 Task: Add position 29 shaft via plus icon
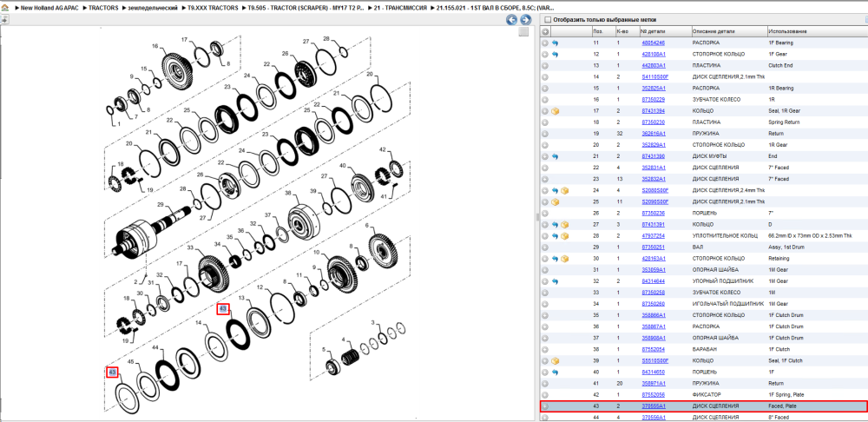(x=545, y=247)
